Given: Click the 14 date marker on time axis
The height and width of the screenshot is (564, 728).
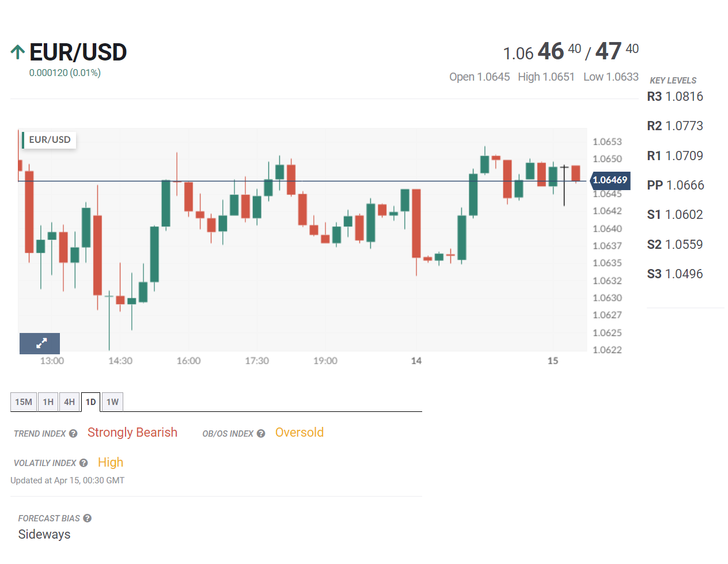Looking at the screenshot, I should pyautogui.click(x=416, y=361).
